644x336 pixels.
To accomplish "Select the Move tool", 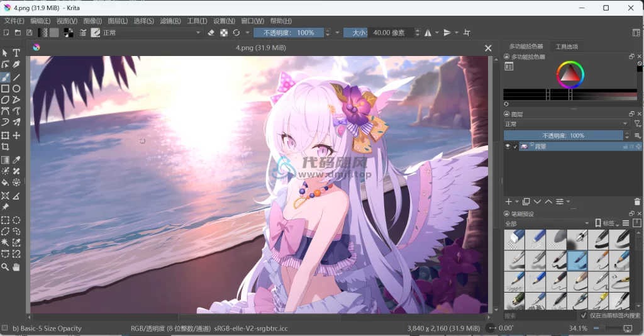I will [x=16, y=135].
